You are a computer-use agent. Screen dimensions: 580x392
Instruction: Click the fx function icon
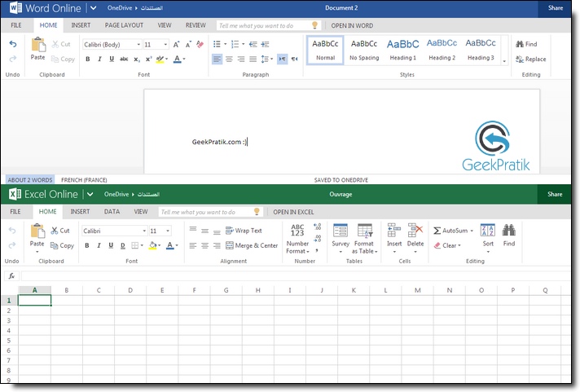point(11,275)
